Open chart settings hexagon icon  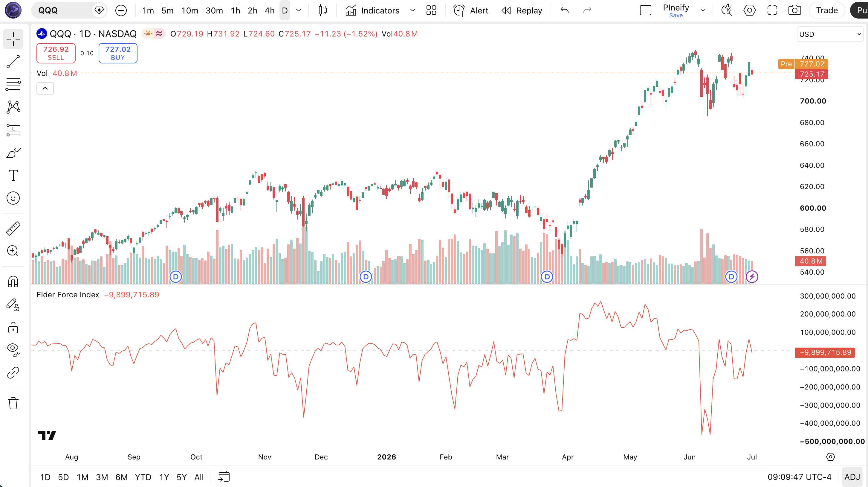tap(749, 10)
